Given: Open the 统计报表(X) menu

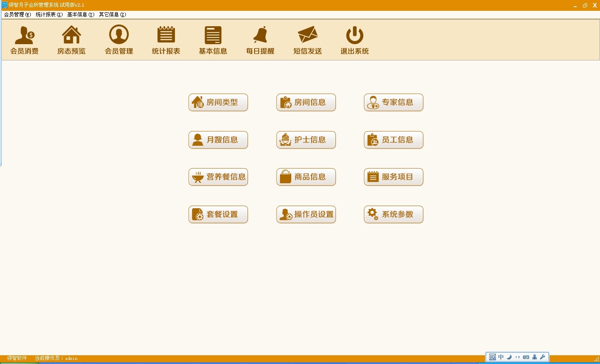Looking at the screenshot, I should [49, 15].
